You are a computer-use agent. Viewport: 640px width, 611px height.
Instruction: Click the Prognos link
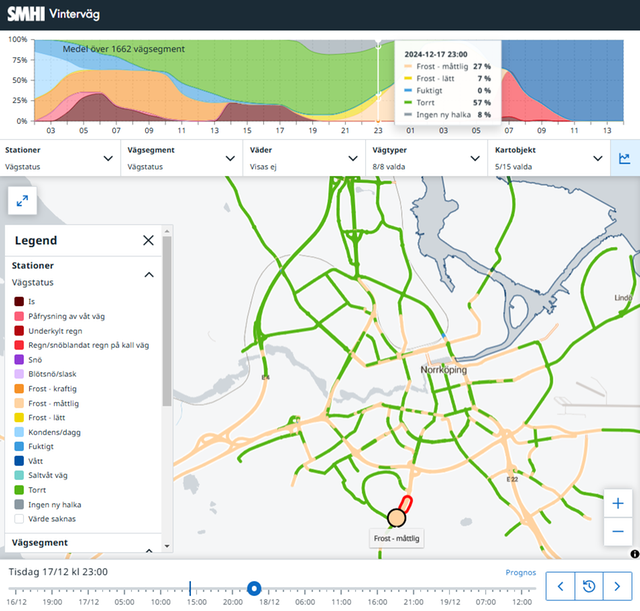tap(520, 573)
